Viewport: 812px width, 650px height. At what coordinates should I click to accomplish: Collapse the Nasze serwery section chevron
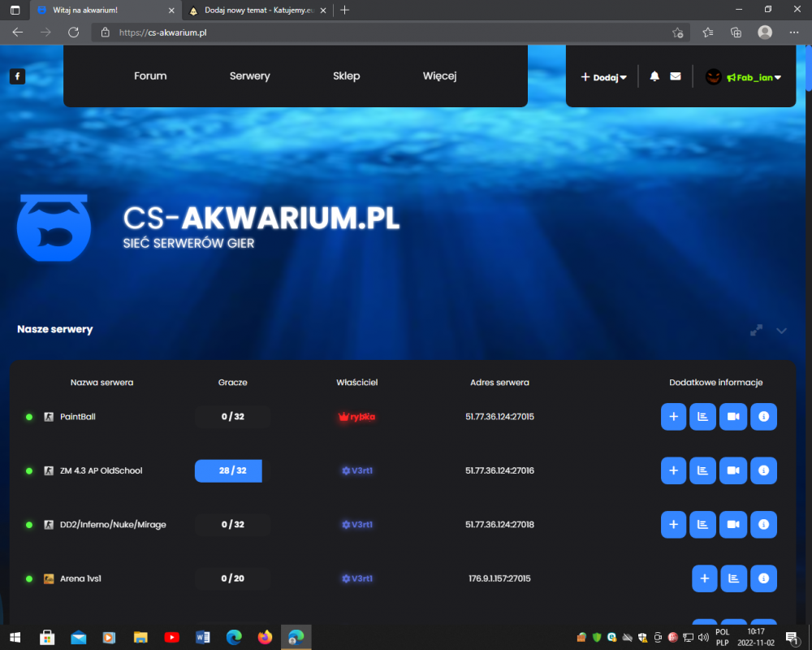point(781,331)
